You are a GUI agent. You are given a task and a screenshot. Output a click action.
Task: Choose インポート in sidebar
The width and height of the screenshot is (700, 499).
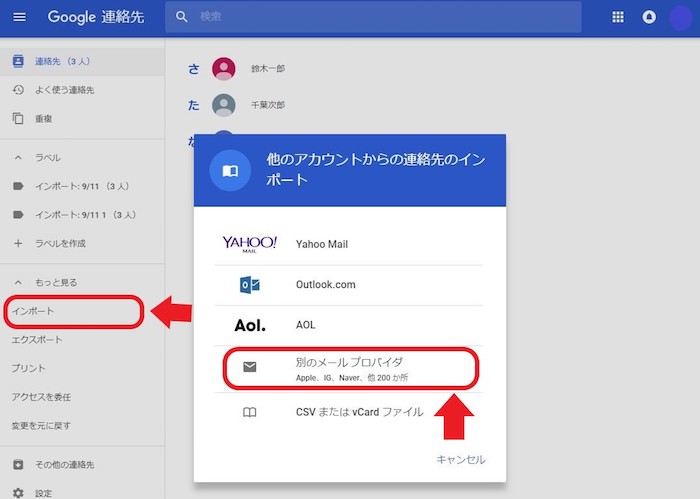[x=33, y=311]
